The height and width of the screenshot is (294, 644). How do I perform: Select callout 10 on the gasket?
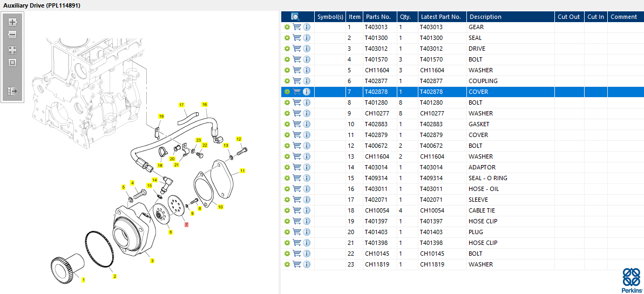[221, 207]
